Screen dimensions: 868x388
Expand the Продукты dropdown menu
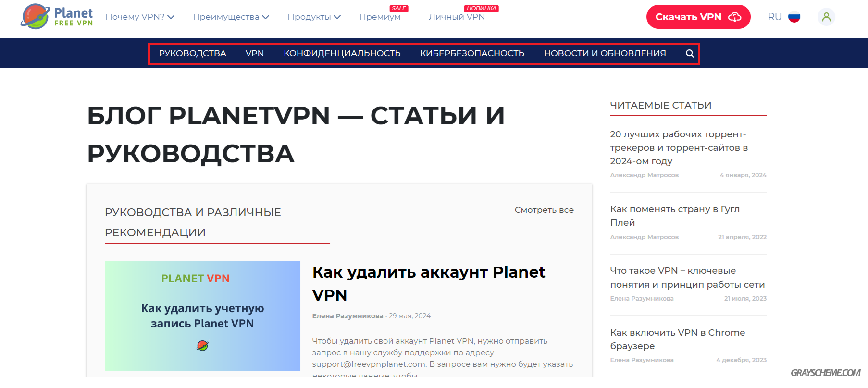314,17
